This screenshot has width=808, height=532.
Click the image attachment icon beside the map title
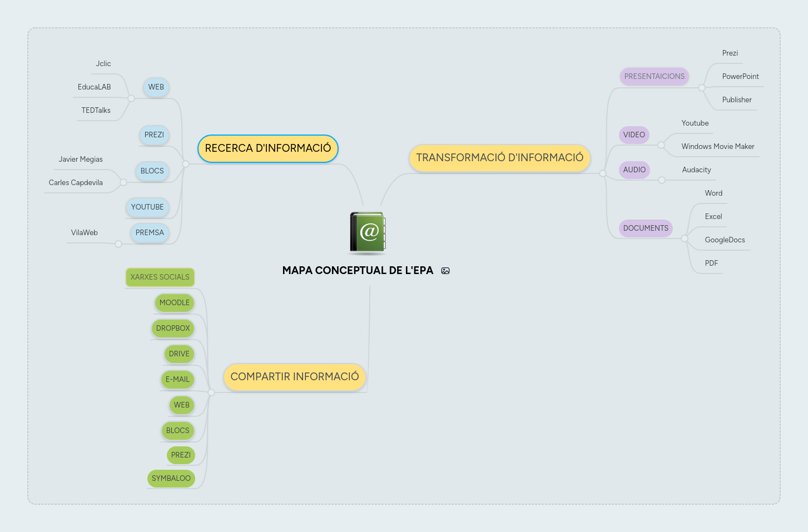point(445,270)
